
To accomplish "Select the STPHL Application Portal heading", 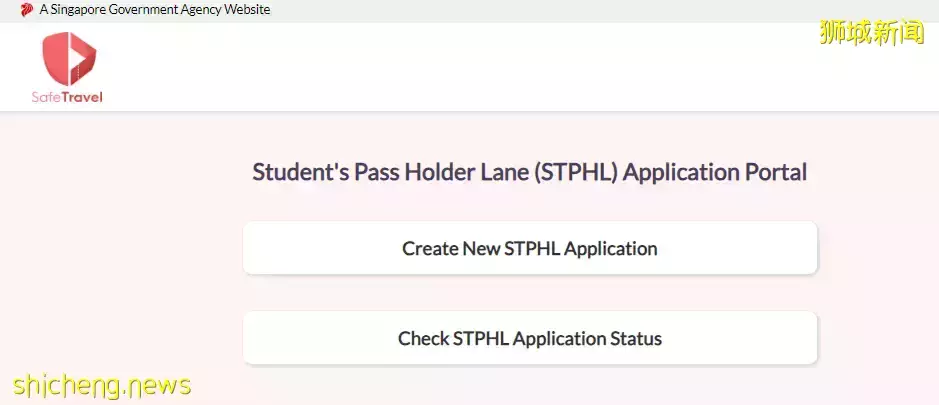I will (529, 172).
